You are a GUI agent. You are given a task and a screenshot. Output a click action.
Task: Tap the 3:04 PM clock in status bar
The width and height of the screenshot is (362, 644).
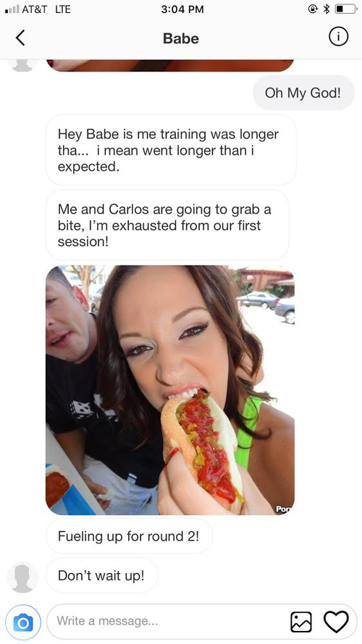coord(182,9)
